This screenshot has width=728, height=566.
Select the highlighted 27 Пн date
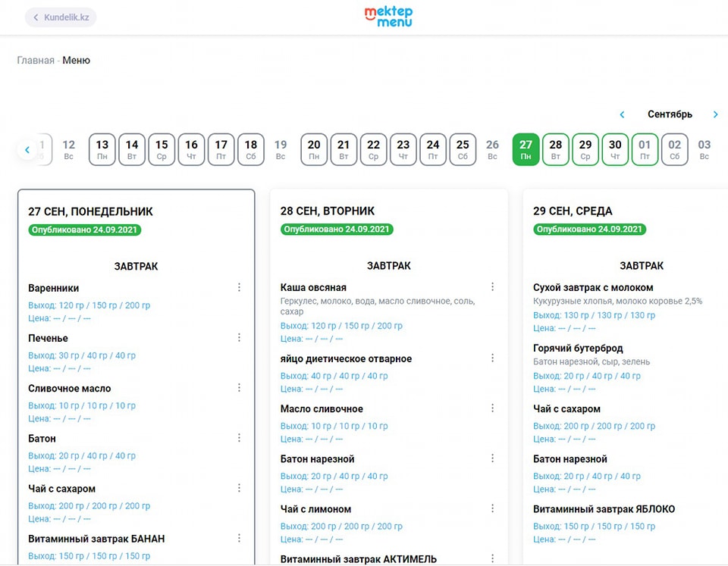point(526,149)
